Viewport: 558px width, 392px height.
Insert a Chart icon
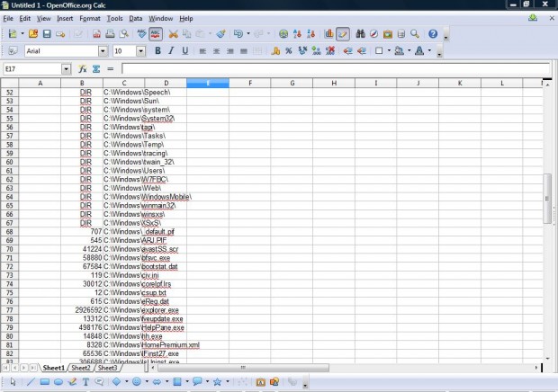coord(328,34)
